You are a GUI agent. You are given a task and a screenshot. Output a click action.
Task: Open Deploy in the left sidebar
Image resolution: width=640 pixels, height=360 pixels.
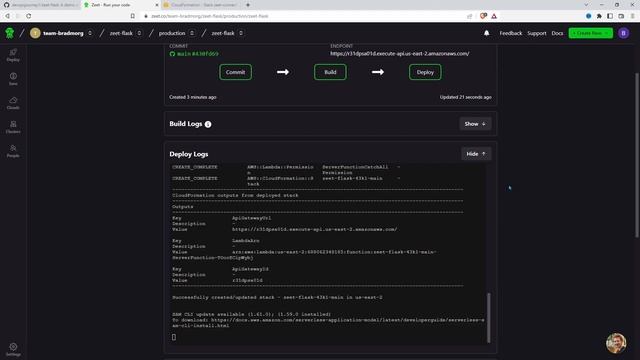click(13, 55)
